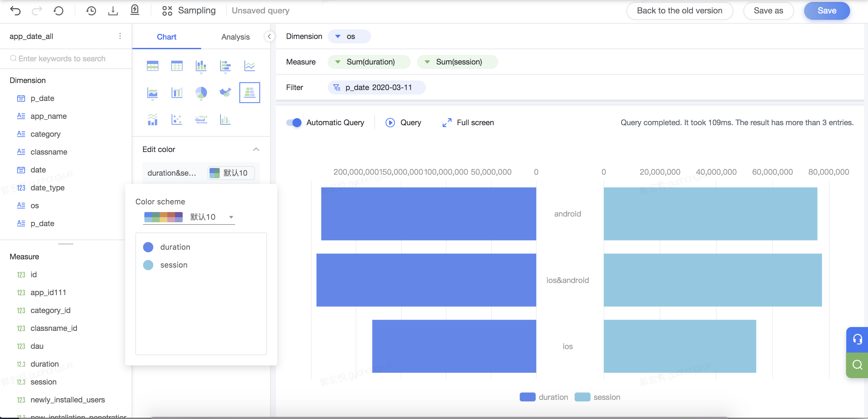Click Back to the old version
The width and height of the screenshot is (868, 419).
pos(679,11)
